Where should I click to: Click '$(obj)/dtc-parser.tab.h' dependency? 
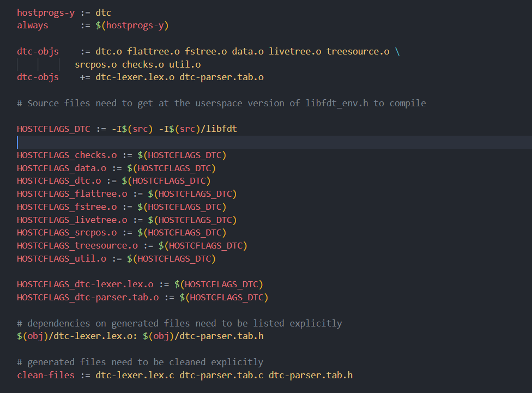tap(203, 336)
